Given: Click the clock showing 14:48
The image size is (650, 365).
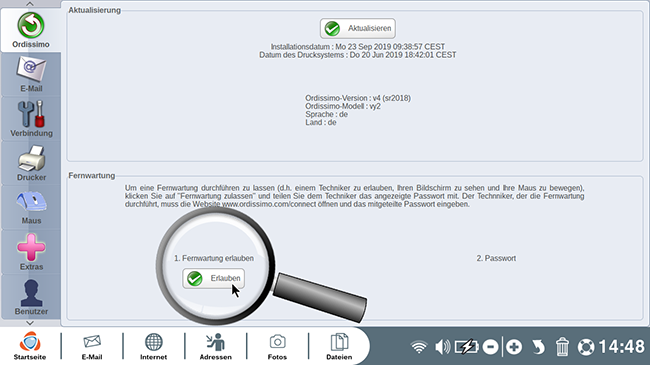Looking at the screenshot, I should pos(621,347).
